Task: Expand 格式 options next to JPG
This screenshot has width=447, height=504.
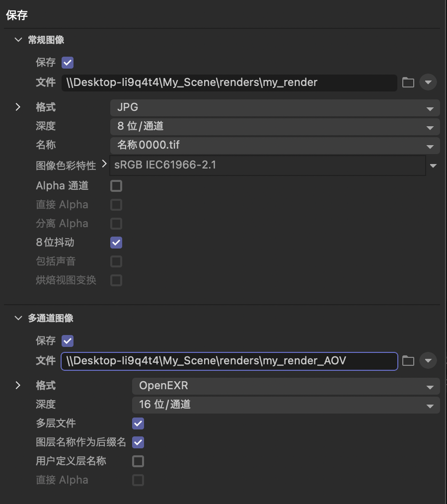Action: tap(18, 107)
